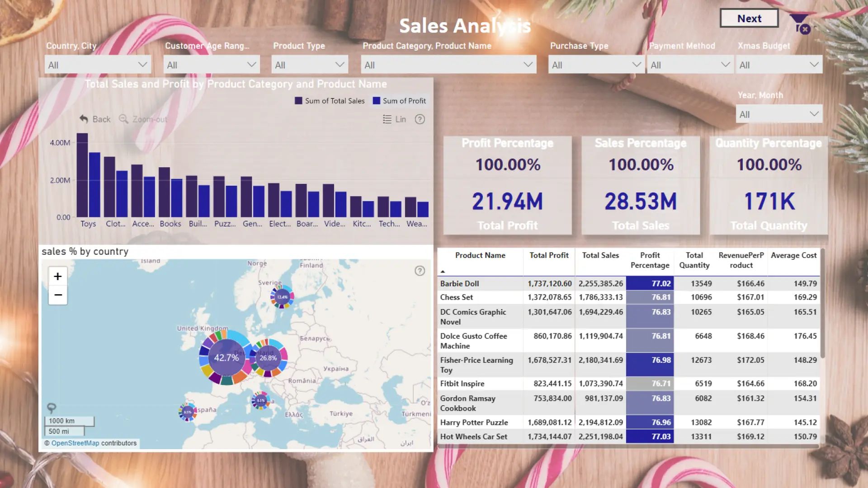Click the 26.8% Germany donut marker

(268, 358)
